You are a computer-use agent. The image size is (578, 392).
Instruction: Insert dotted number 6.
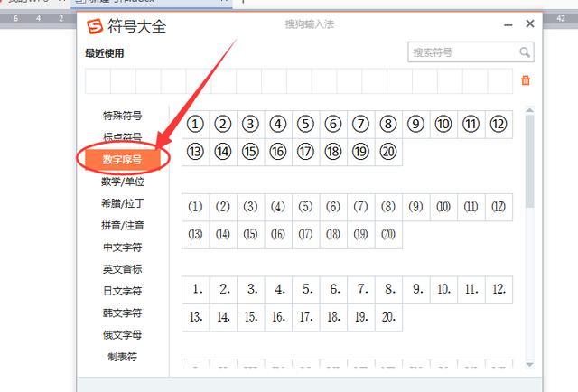pyautogui.click(x=333, y=289)
